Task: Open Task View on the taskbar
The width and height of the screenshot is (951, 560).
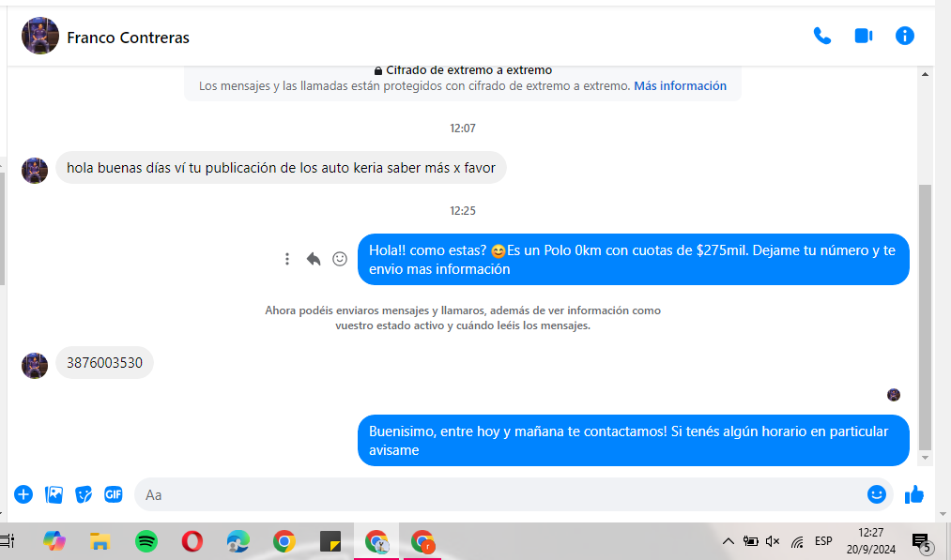Action: pyautogui.click(x=8, y=541)
